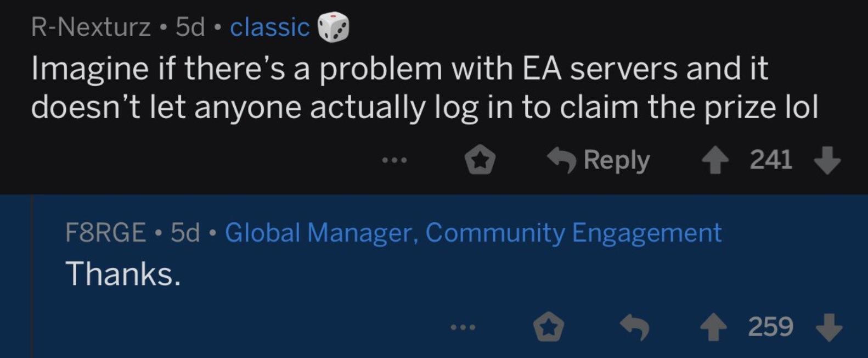
Task: Upvote F8RGE's "Thanks." reply
Action: pos(714,327)
